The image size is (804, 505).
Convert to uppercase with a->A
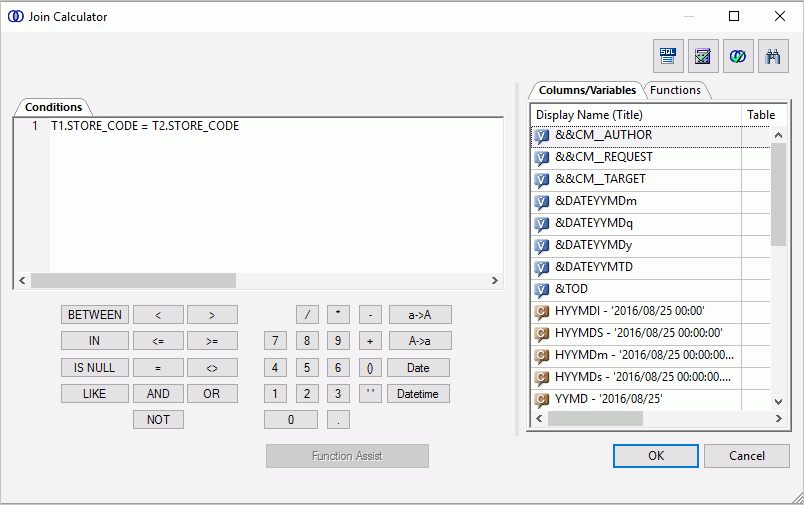coord(420,315)
